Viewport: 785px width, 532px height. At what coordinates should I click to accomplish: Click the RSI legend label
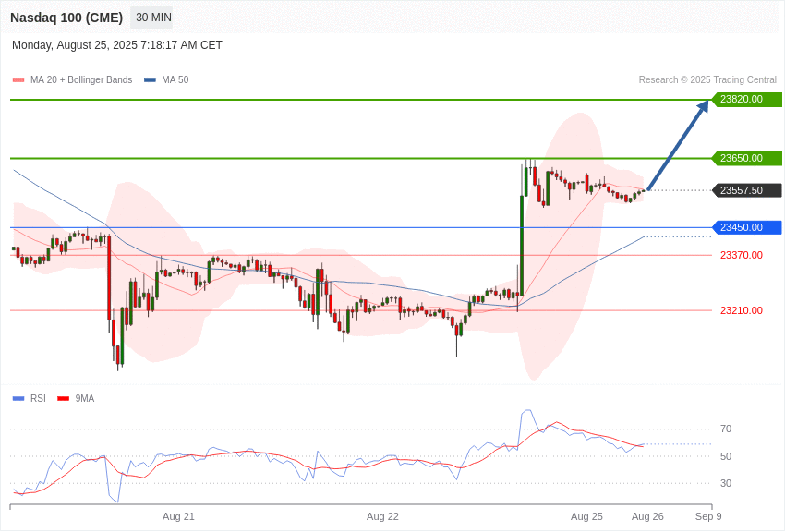click(x=38, y=398)
